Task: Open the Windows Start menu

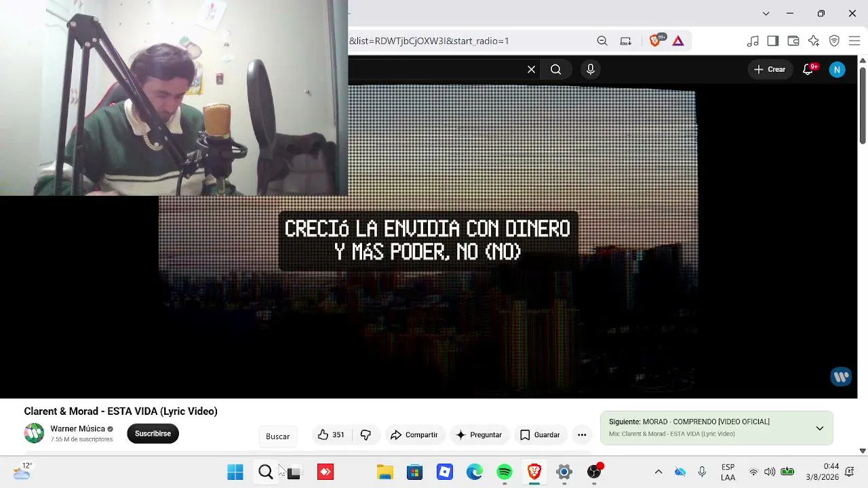Action: [235, 472]
